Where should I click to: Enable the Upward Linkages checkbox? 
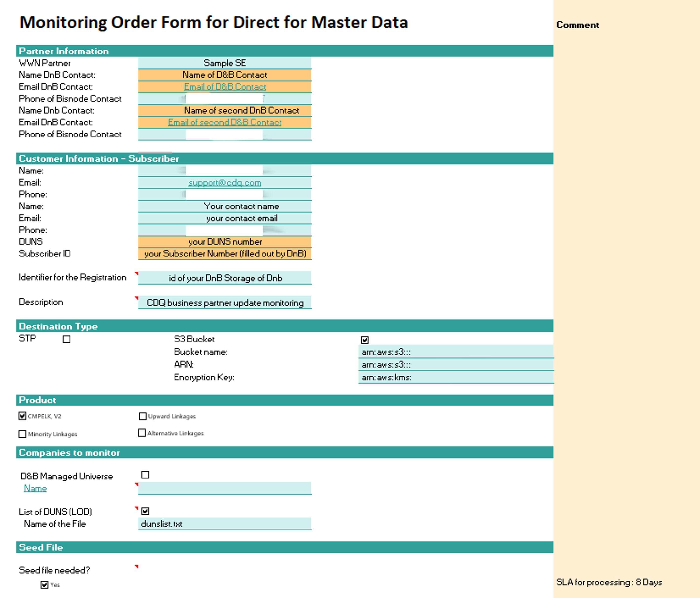click(142, 416)
